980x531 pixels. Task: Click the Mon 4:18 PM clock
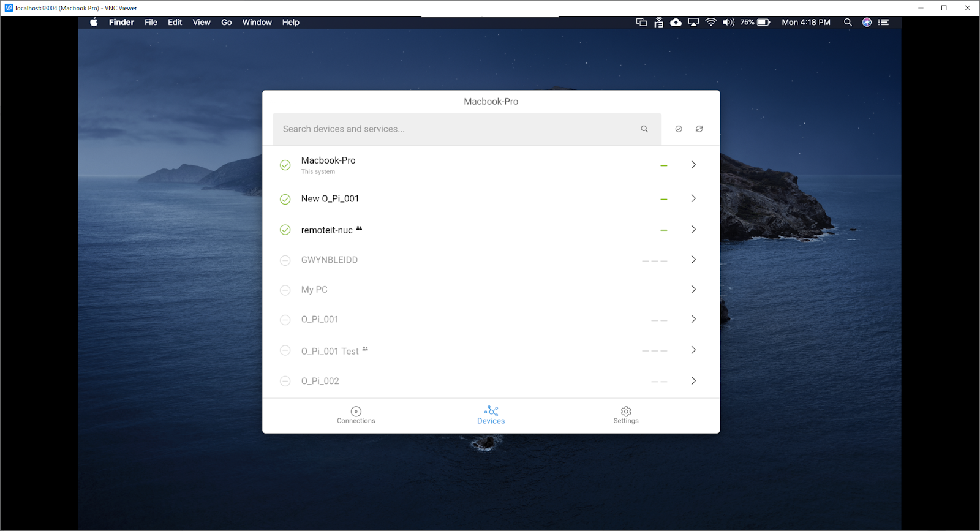point(806,23)
